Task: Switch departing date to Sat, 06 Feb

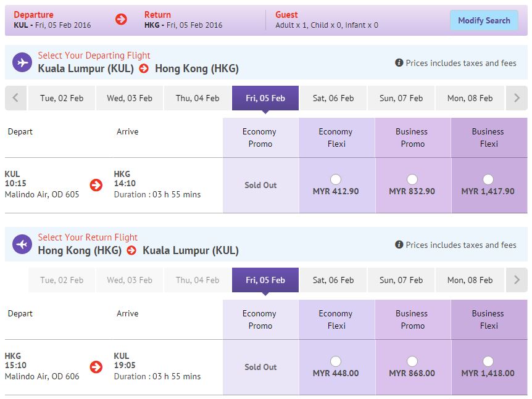Action: [333, 98]
